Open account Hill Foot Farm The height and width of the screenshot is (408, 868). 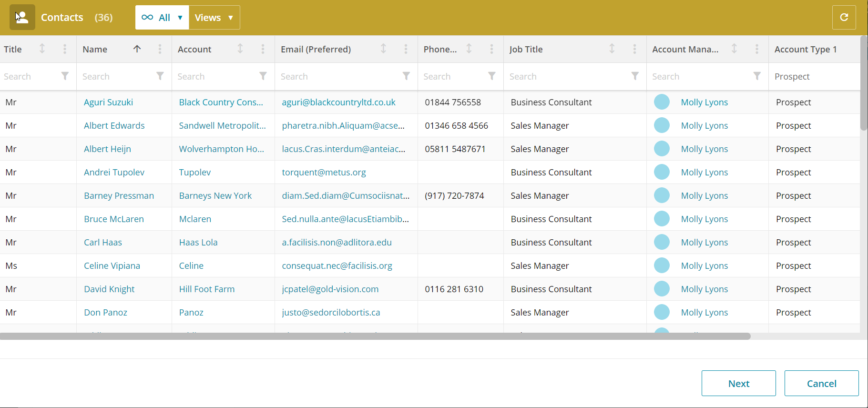(206, 289)
